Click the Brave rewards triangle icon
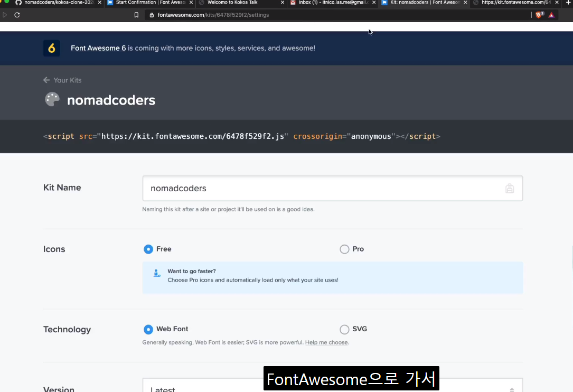The height and width of the screenshot is (392, 573). pyautogui.click(x=551, y=15)
